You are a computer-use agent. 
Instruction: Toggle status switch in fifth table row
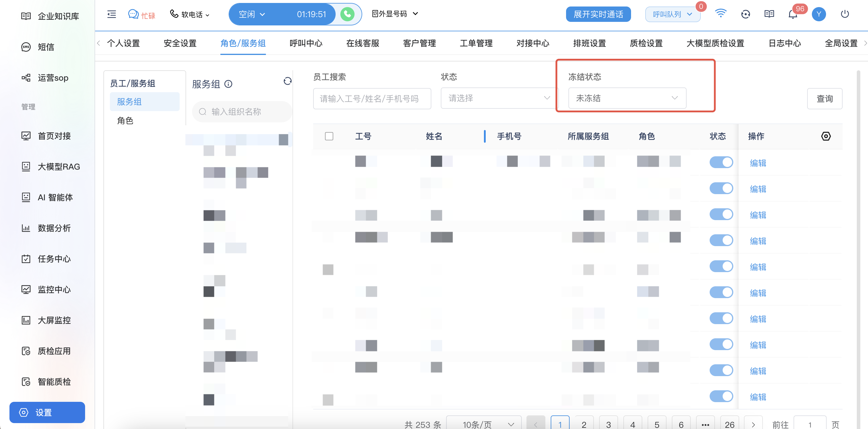[x=721, y=266]
